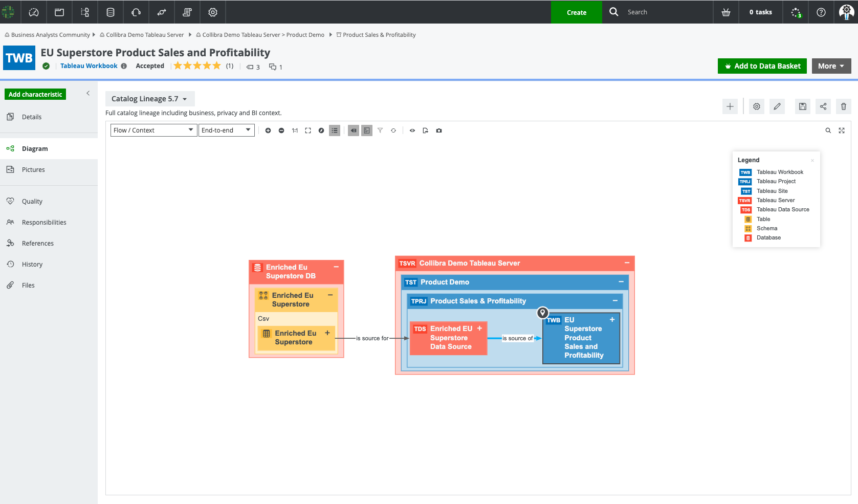This screenshot has height=504, width=858.
Task: Expand the diagram to fullscreen
Action: pyautogui.click(x=842, y=130)
